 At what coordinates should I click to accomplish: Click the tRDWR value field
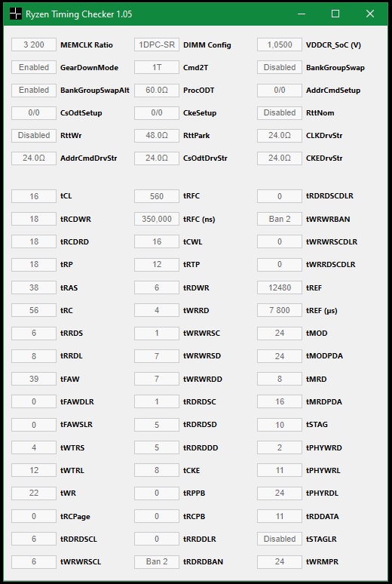157,287
